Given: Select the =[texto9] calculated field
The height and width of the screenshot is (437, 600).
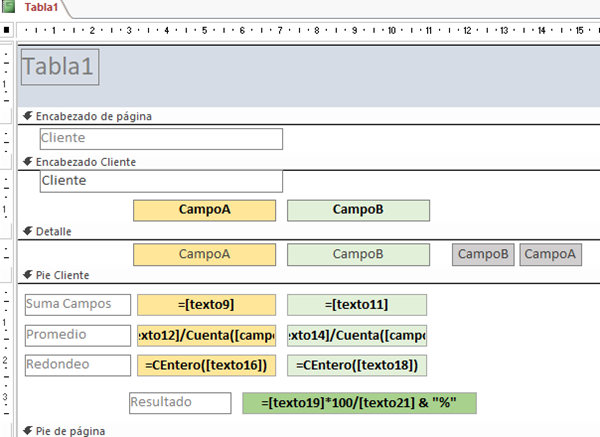Looking at the screenshot, I should [x=206, y=305].
